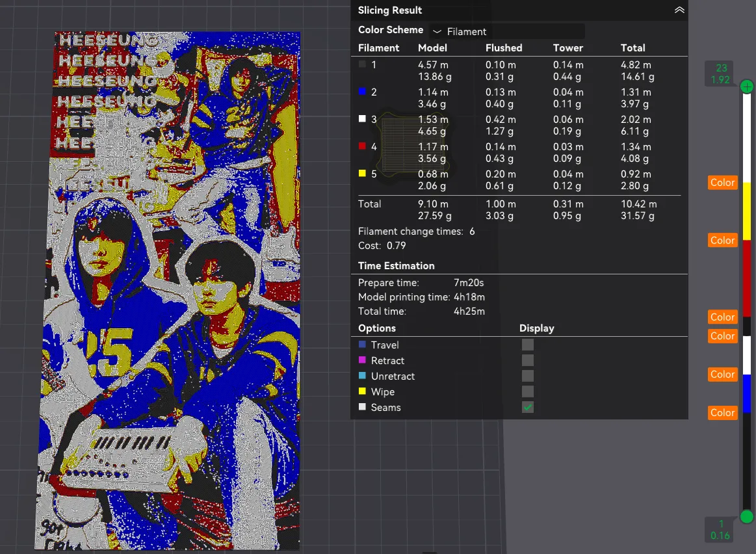Uncheck the Seams display checkbox
756x554 pixels.
point(528,408)
